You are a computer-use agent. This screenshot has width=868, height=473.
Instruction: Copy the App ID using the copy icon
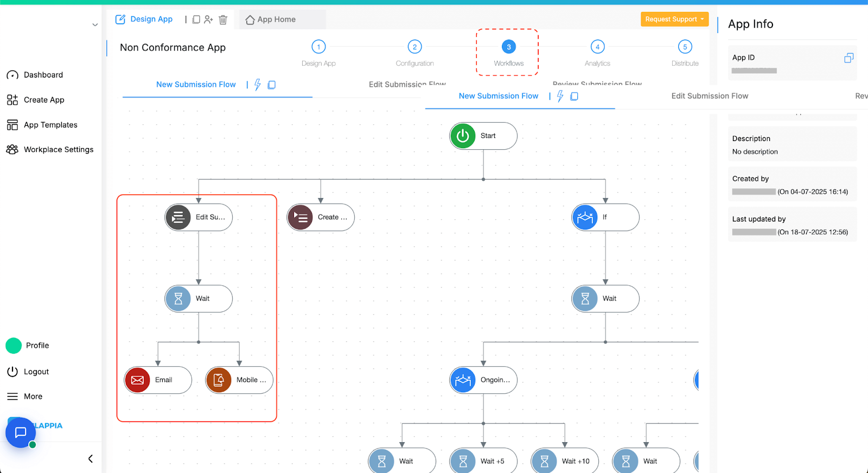tap(849, 57)
